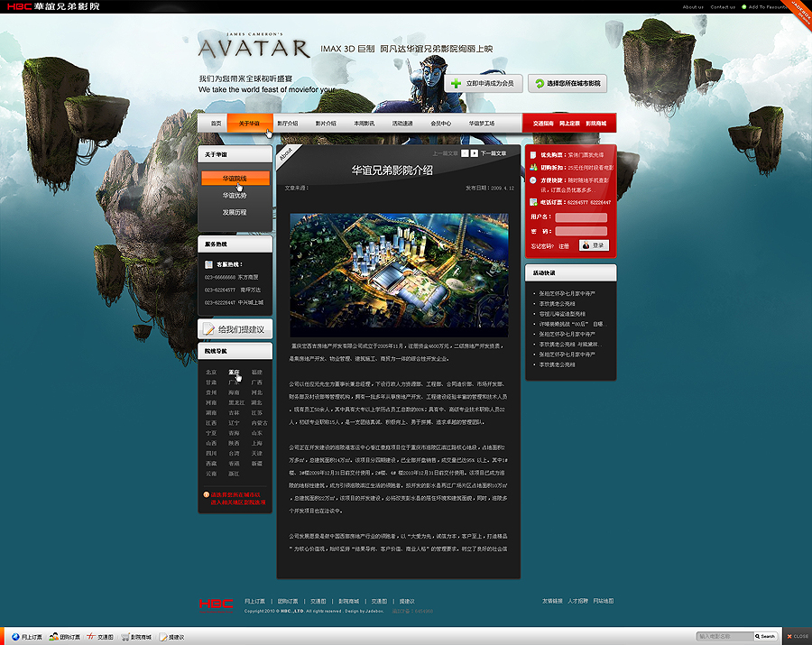Screen dimensions: 812x645
Task: Select 黑龙江 in the 院线导航 list
Action: tap(236, 402)
